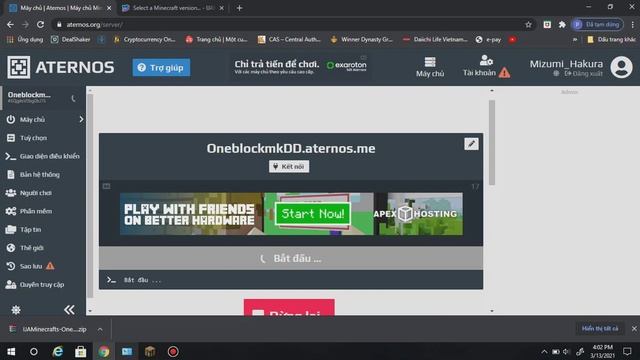Image resolution: width=640 pixels, height=360 pixels.
Task: Click the sidebar settings gear icon
Action: pos(16,310)
